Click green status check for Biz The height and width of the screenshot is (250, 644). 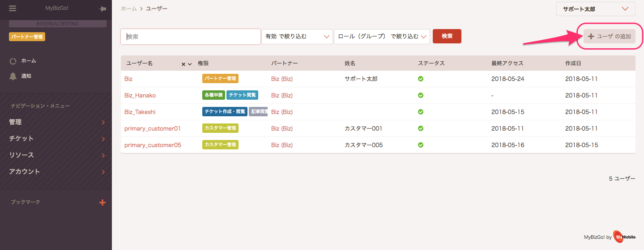click(x=421, y=79)
